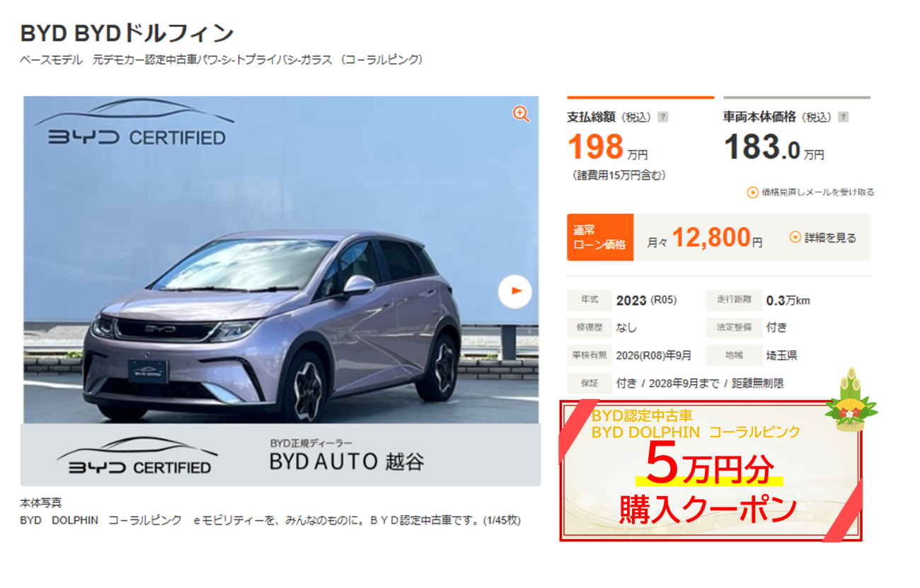Click the 本体写真 caption text
This screenshot has width=920, height=588.
(40, 503)
